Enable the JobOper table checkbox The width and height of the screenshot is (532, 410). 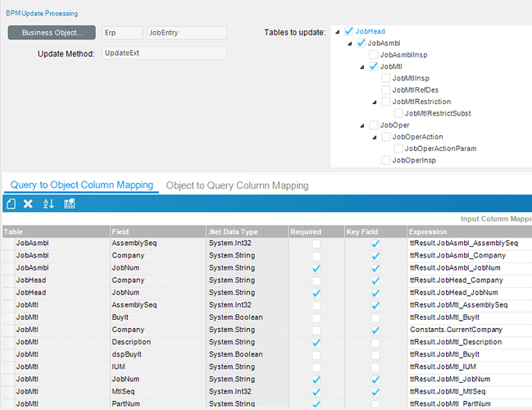click(x=374, y=125)
